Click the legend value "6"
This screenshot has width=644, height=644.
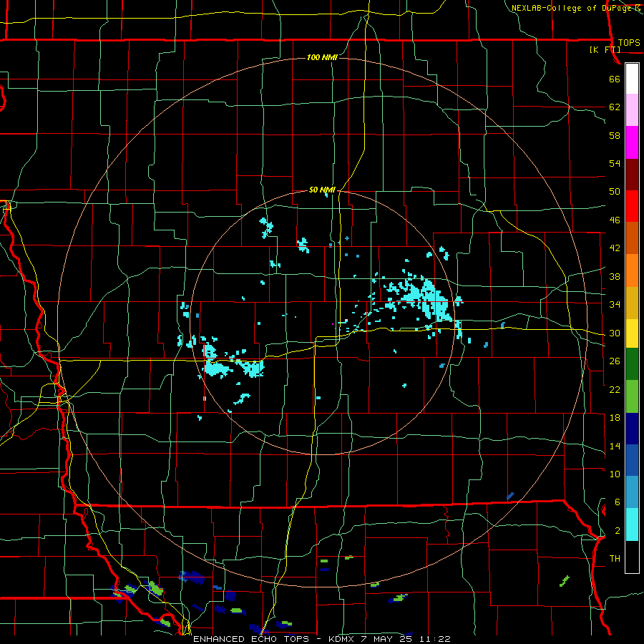(x=618, y=502)
